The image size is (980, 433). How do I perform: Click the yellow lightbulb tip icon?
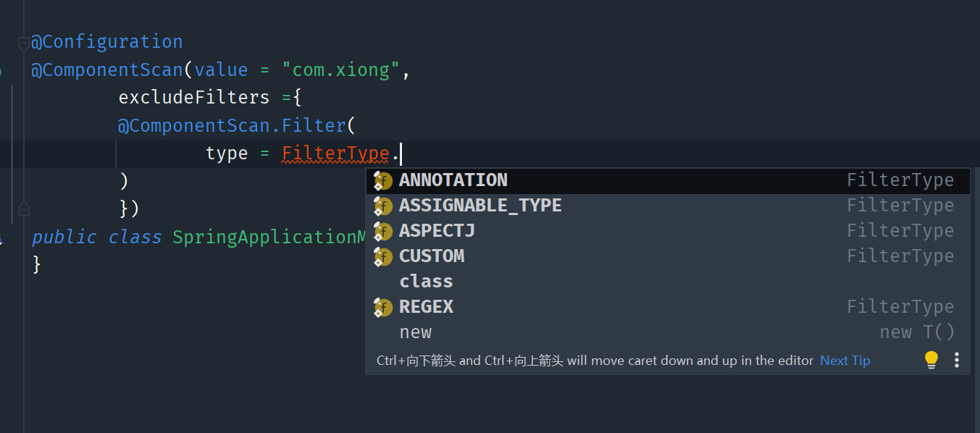[931, 360]
